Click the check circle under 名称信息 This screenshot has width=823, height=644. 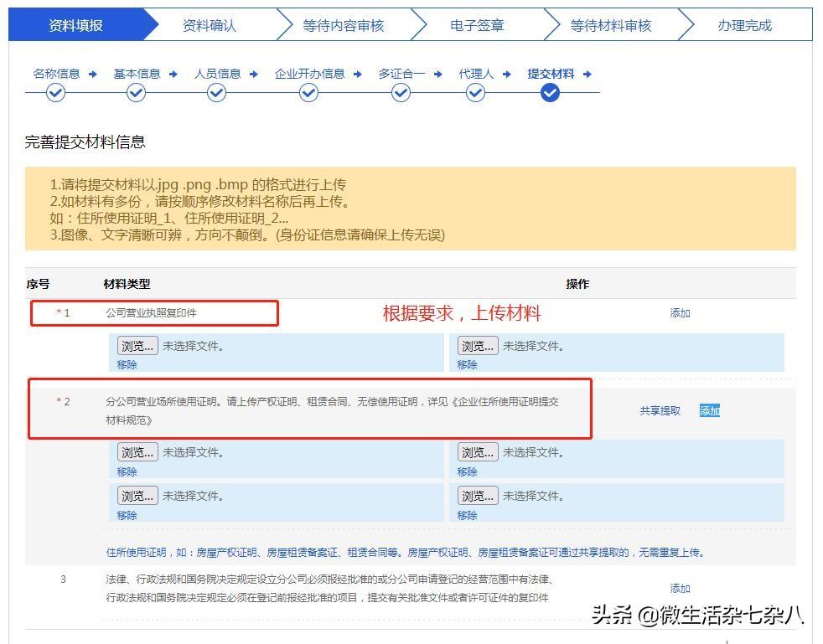point(55,93)
